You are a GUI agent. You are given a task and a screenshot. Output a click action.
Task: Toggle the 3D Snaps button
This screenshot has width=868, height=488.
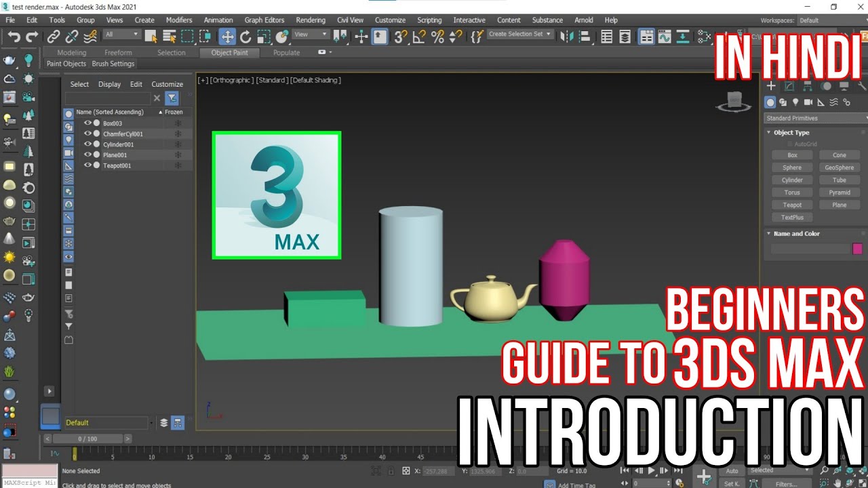coord(401,36)
